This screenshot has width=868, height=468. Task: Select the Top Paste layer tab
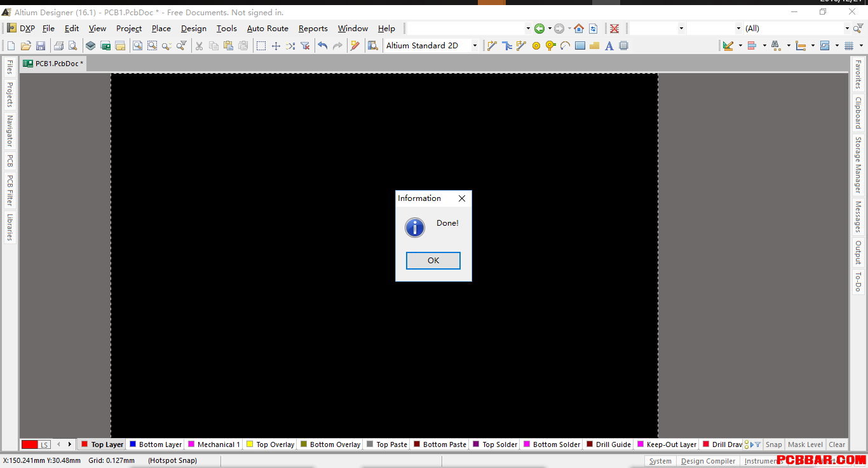tap(387, 444)
